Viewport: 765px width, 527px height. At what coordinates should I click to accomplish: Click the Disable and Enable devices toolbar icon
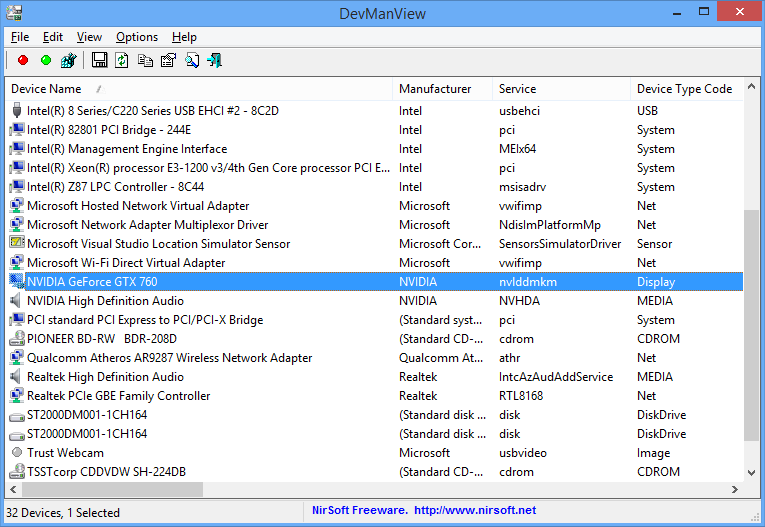click(69, 61)
